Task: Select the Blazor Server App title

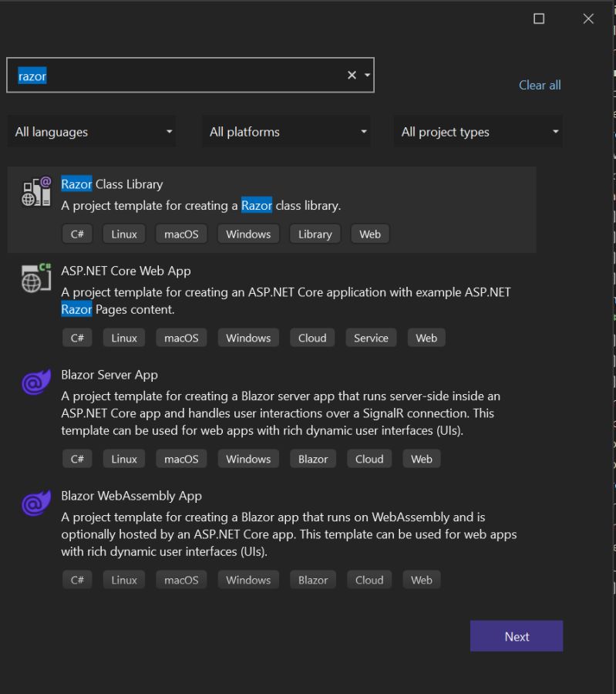Action: tap(109, 375)
